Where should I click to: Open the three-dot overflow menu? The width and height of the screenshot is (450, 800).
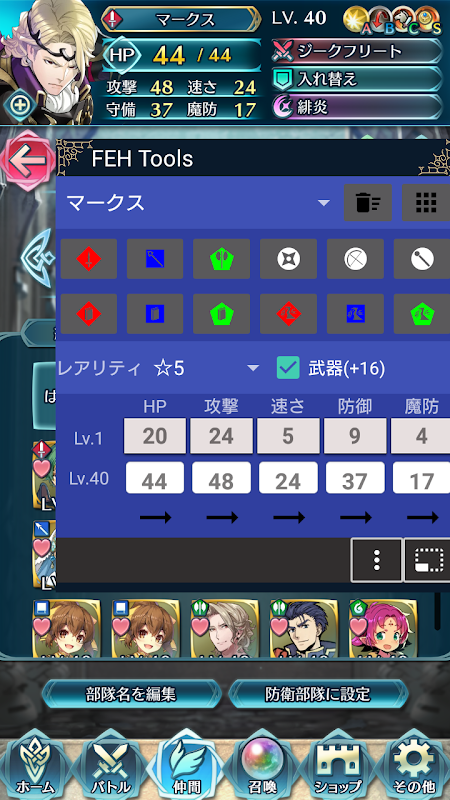(x=377, y=560)
